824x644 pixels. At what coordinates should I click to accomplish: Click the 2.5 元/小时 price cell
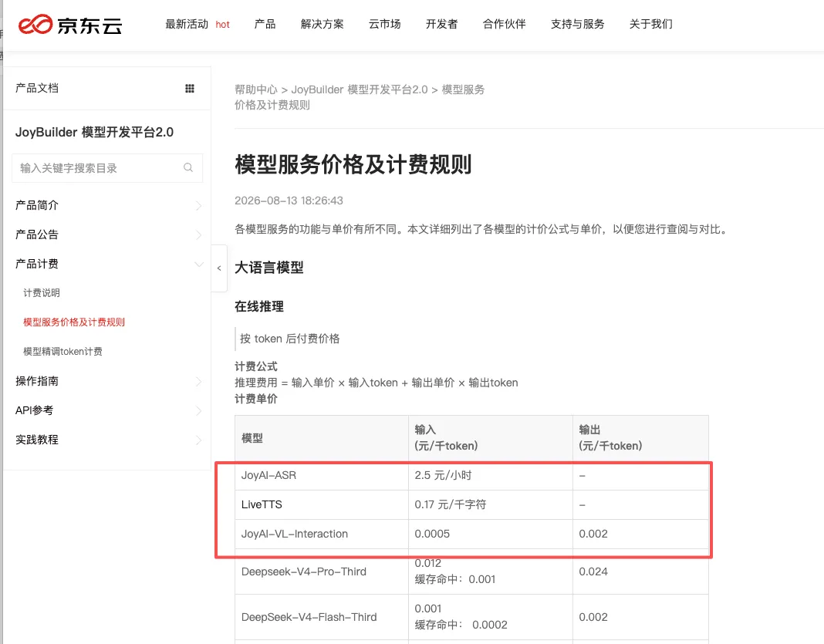[x=490, y=475]
